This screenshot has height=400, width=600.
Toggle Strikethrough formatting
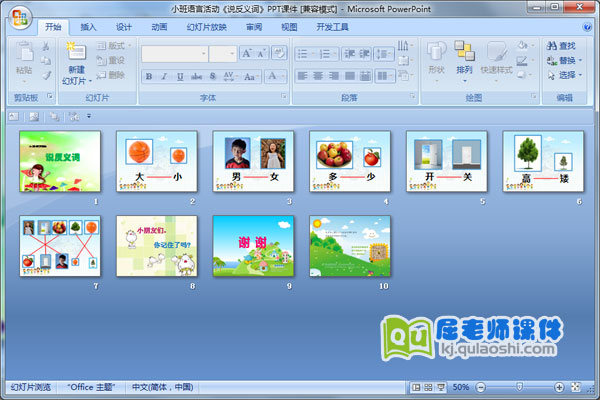pos(196,76)
